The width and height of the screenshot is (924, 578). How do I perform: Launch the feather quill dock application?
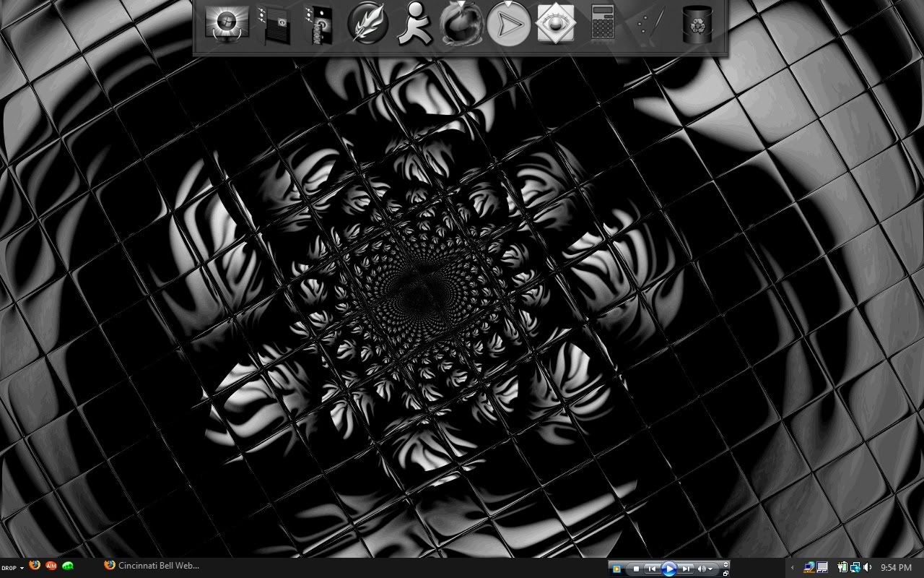click(368, 24)
